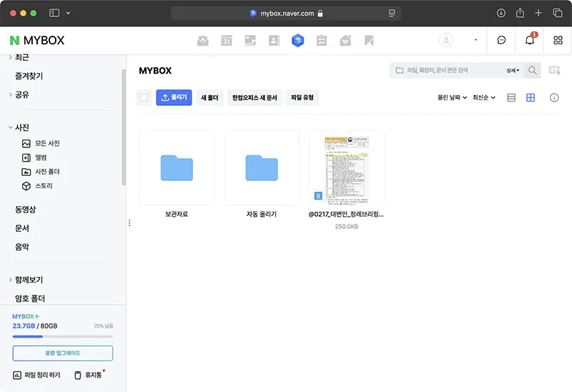This screenshot has width=572, height=392.
Task: Open the Naver Contacts icon
Action: (x=274, y=41)
